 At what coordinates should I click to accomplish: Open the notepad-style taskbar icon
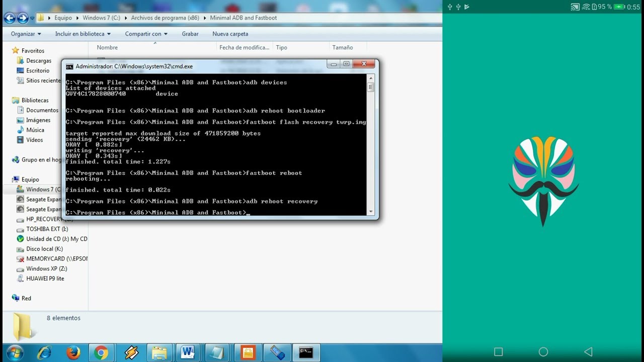(x=218, y=353)
